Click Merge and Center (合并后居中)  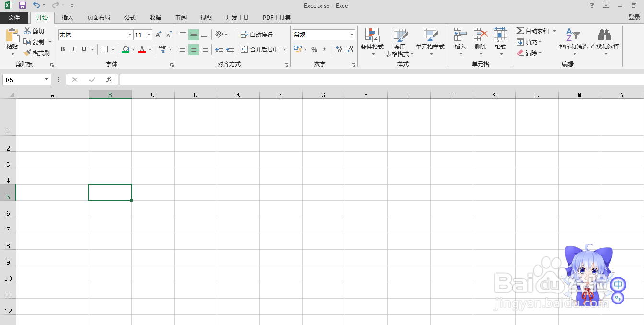pos(260,49)
